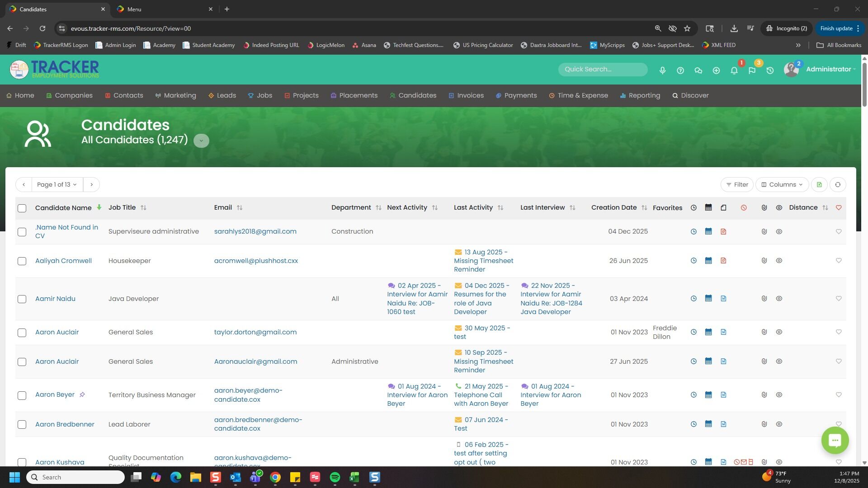868x488 pixels.
Task: Refresh the candidates list
Action: (838, 184)
